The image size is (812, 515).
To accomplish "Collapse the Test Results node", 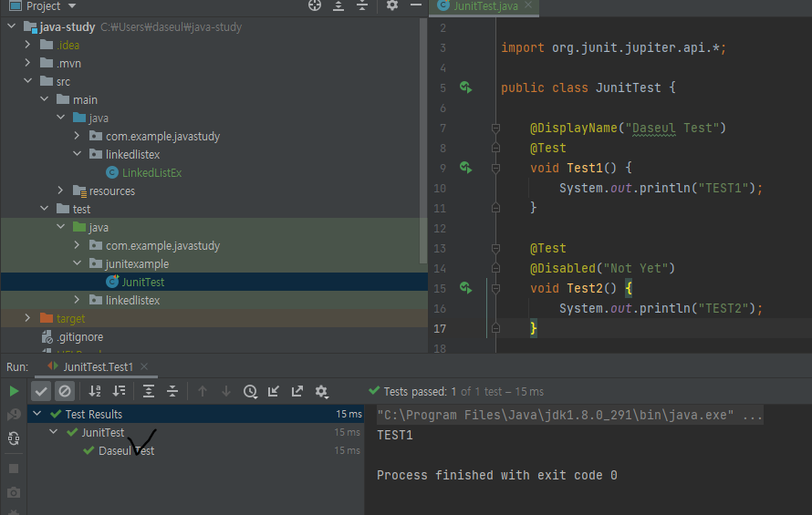I will (x=36, y=414).
